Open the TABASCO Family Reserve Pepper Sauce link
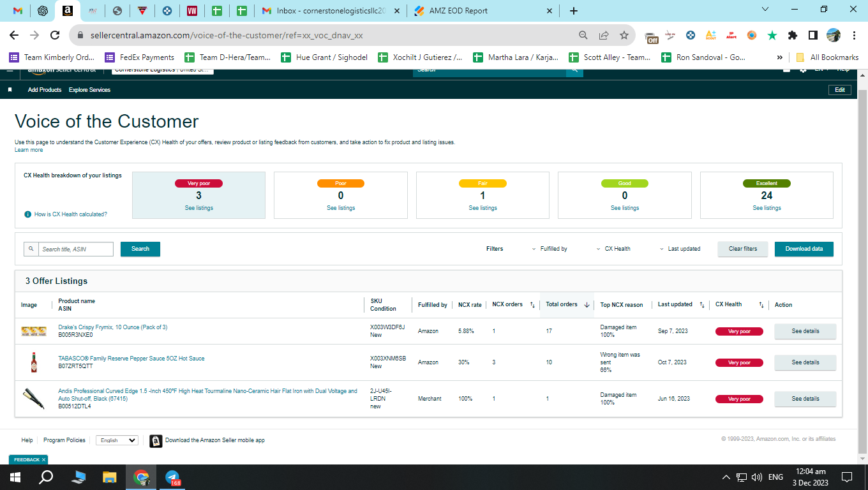Screen dimensions: 868x490 click(x=131, y=359)
